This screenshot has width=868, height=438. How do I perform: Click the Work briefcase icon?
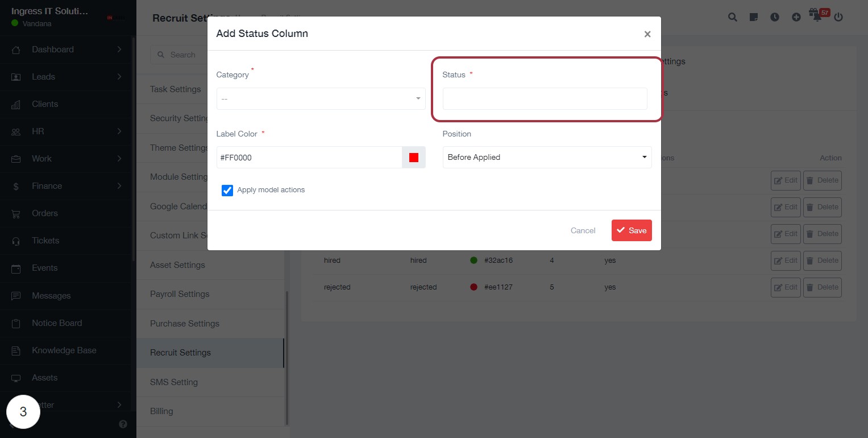pos(16,159)
